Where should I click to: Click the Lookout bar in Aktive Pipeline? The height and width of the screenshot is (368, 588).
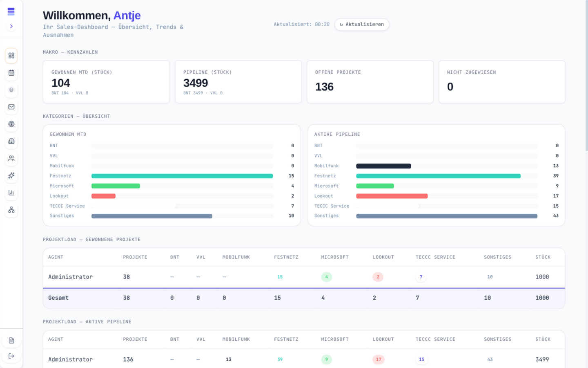point(392,196)
